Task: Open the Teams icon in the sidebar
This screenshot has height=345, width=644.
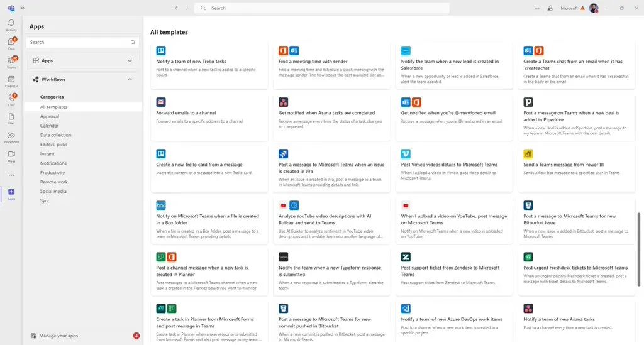Action: tap(11, 62)
